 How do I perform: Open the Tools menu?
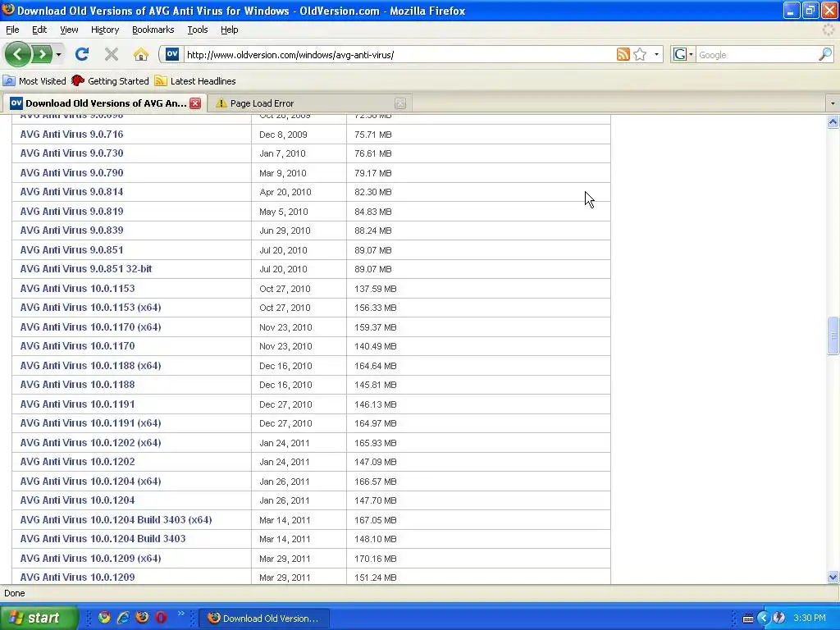197,30
